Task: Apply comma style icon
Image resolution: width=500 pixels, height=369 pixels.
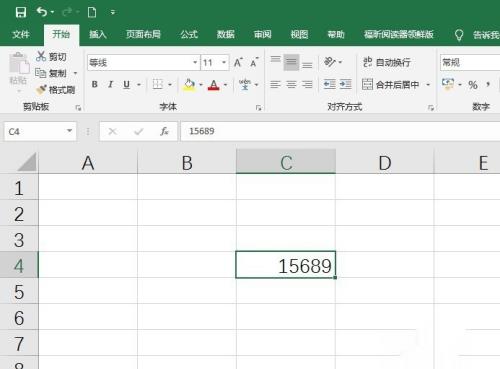Action: click(488, 84)
